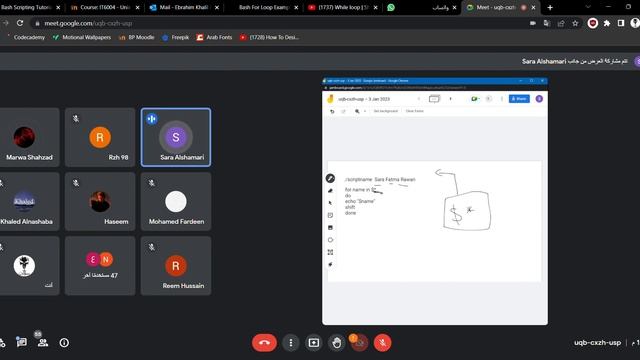The width and height of the screenshot is (640, 360).
Task: Switch to Course IT6004 browser tab
Action: tap(105, 7)
